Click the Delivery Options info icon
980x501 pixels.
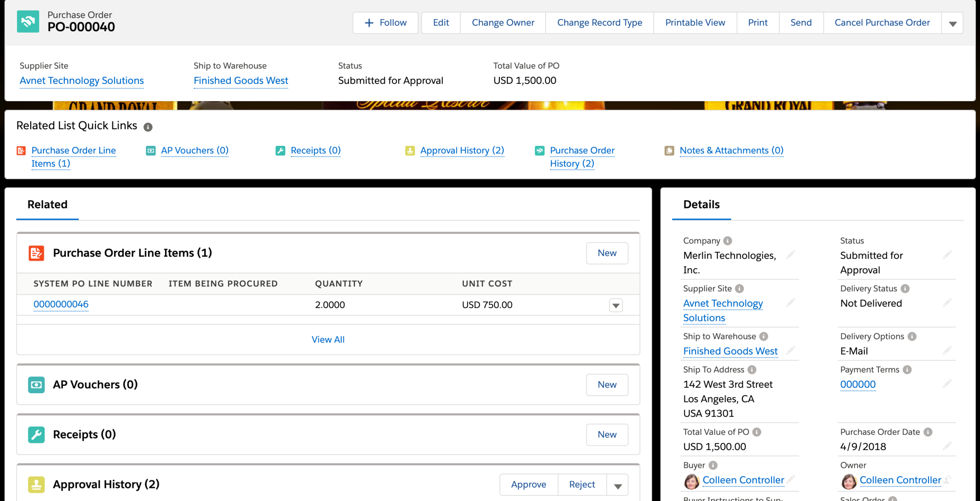point(912,336)
